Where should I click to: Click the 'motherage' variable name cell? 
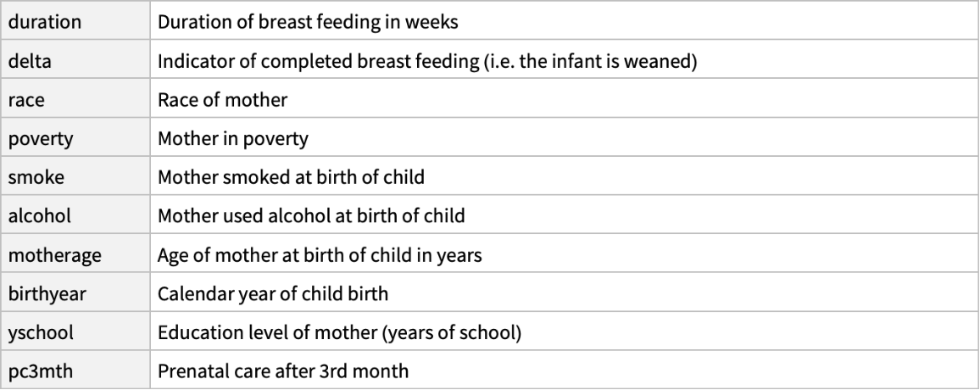[x=55, y=254]
